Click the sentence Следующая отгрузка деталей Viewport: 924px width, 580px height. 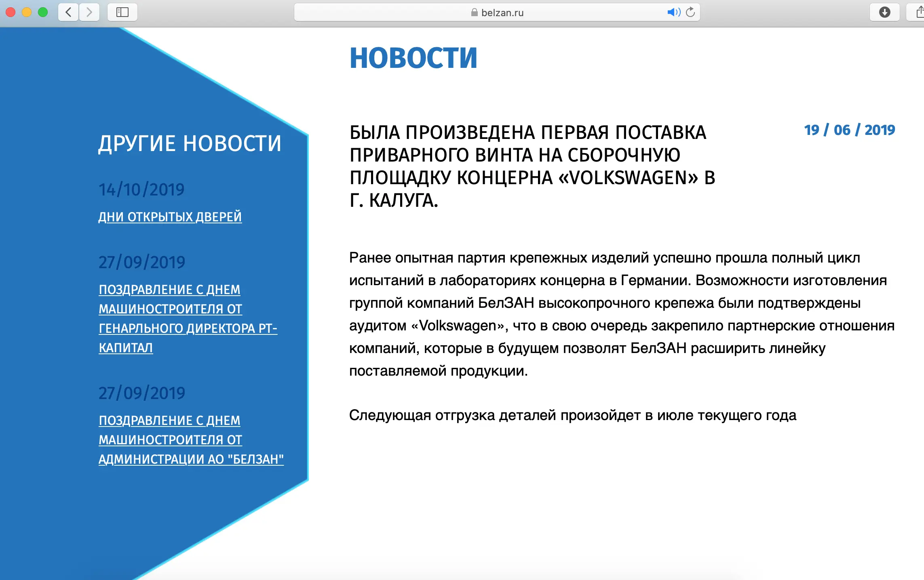point(573,415)
